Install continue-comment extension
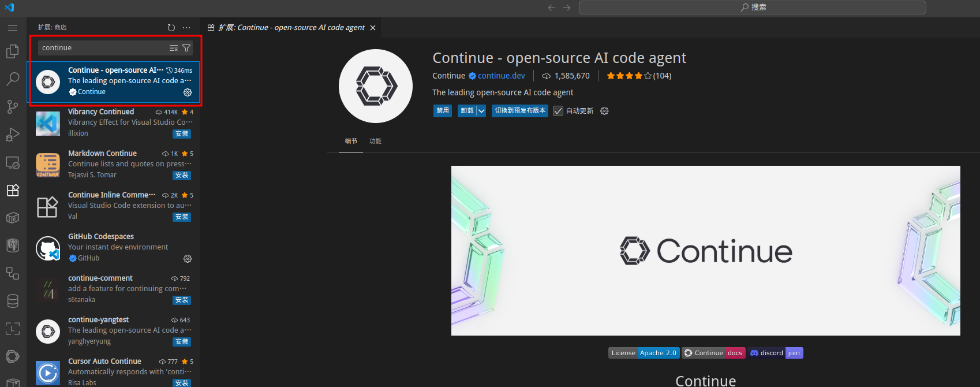 [182, 300]
